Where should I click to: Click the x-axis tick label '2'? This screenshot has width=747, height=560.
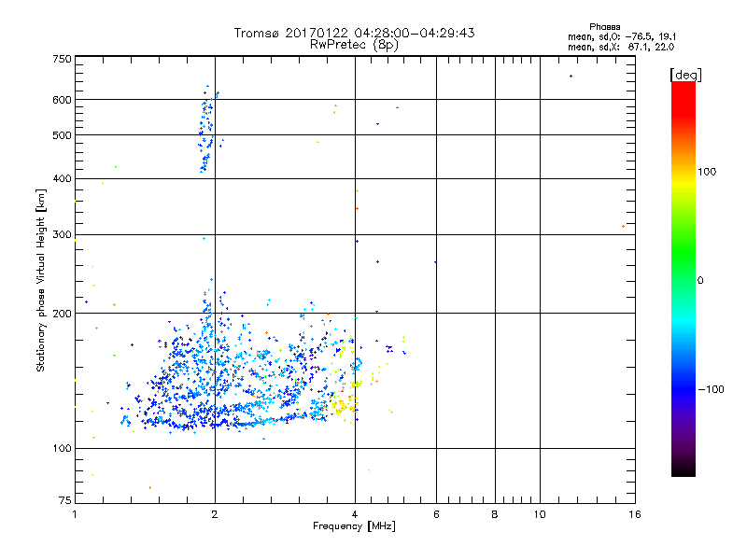(x=215, y=514)
